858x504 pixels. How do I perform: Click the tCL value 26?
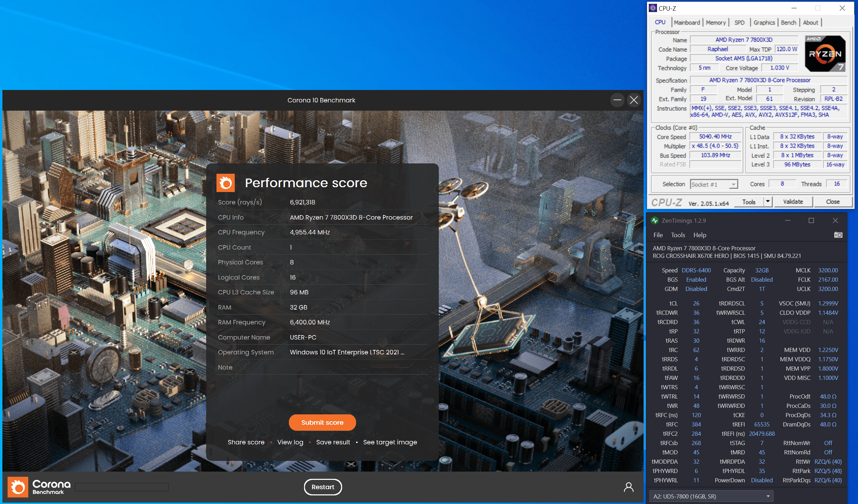point(696,304)
